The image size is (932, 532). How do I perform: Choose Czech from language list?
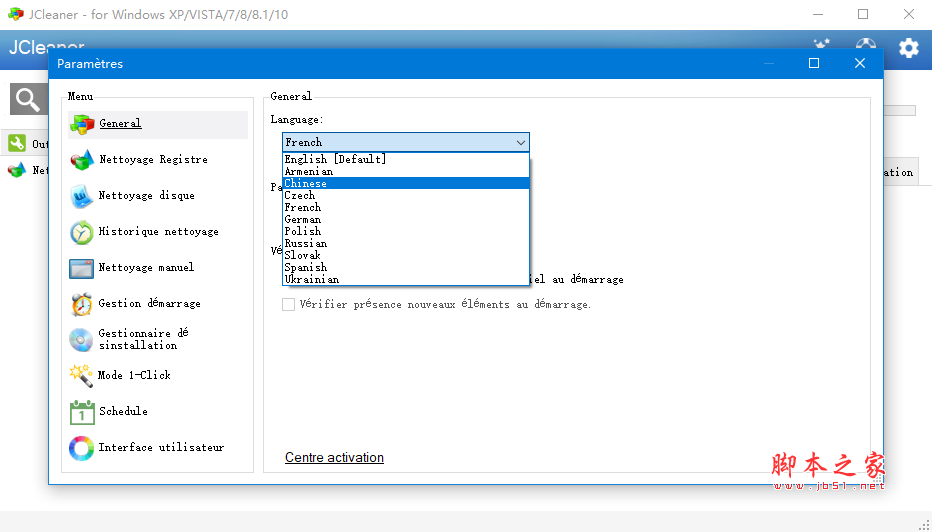pos(406,195)
